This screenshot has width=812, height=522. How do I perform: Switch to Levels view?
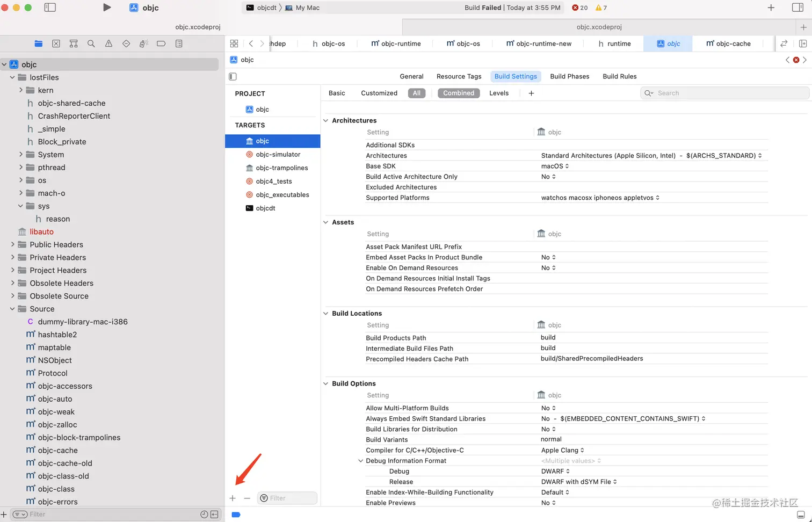(499, 93)
